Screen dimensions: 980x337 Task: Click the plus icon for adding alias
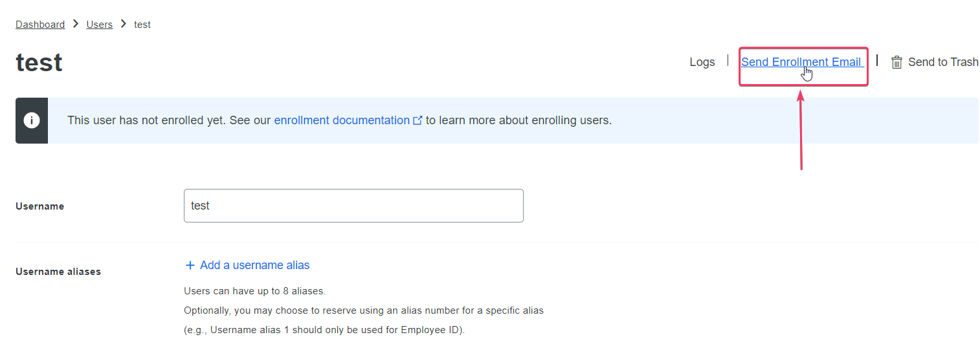click(190, 265)
